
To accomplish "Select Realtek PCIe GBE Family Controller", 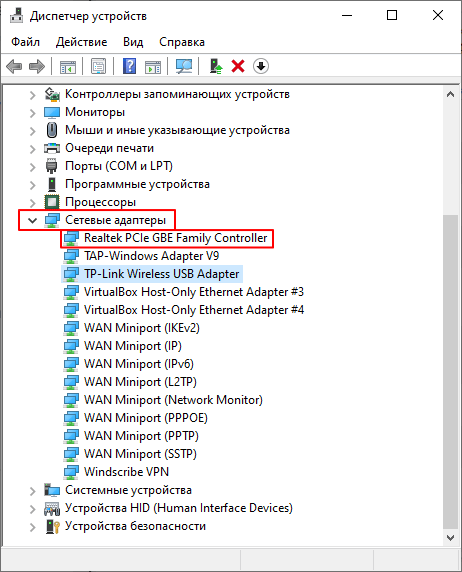I will [176, 238].
